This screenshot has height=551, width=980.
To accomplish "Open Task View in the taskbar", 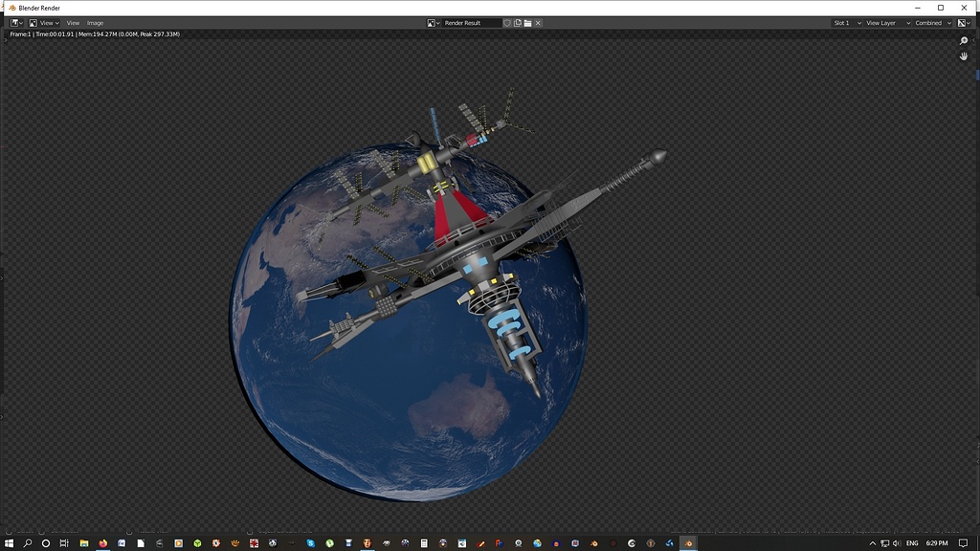I will coord(64,543).
